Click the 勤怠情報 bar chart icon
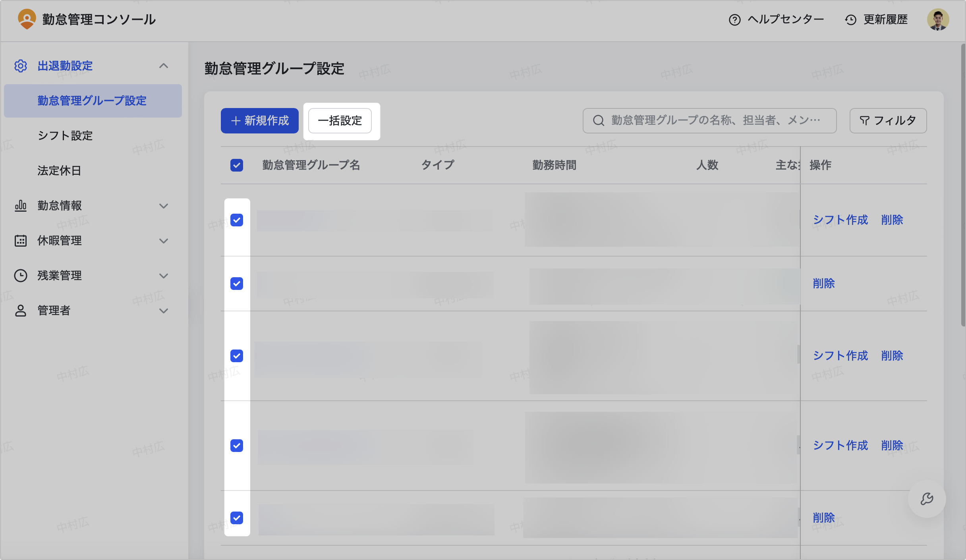The image size is (966, 560). [21, 206]
